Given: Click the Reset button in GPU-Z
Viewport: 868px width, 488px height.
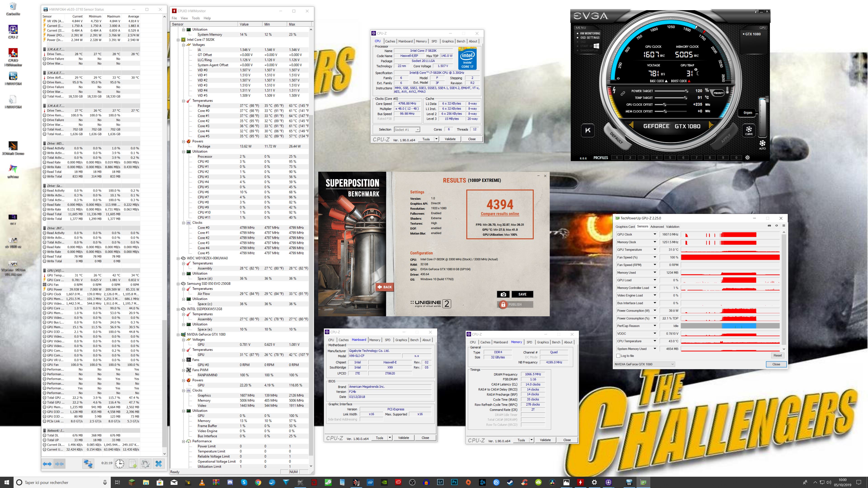Looking at the screenshot, I should pyautogui.click(x=777, y=355).
